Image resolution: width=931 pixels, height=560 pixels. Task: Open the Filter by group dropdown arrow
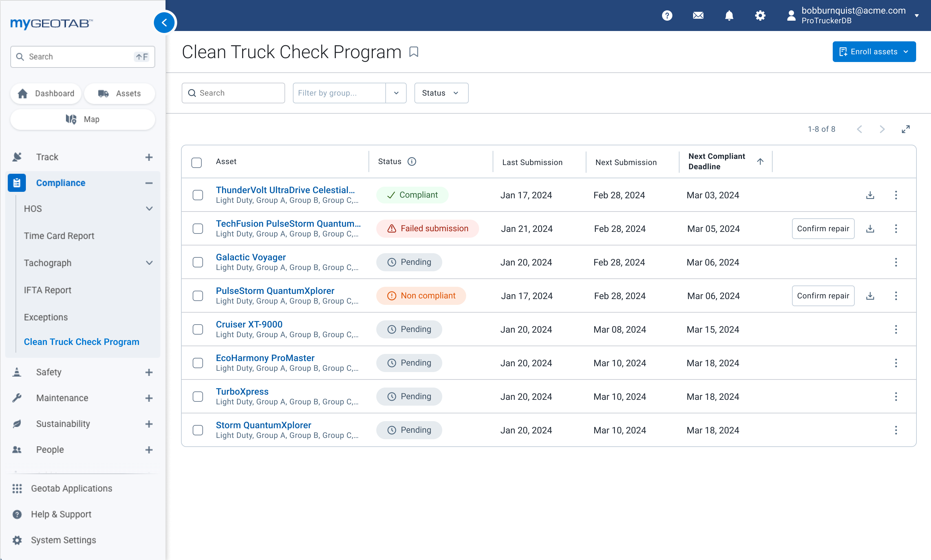pos(396,93)
